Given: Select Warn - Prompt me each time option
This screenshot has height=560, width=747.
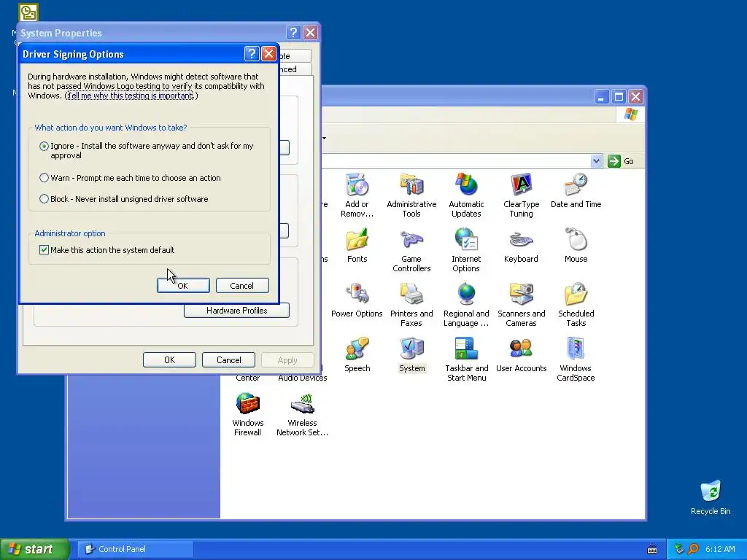Looking at the screenshot, I should (44, 178).
